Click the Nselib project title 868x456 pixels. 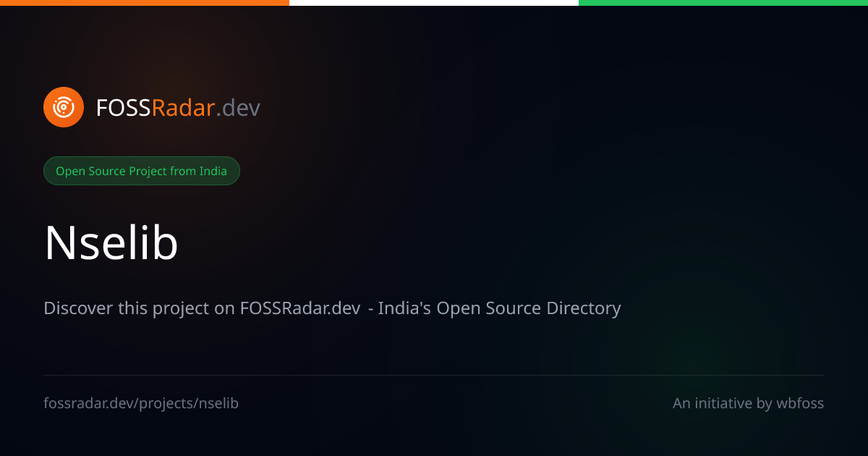click(x=111, y=242)
